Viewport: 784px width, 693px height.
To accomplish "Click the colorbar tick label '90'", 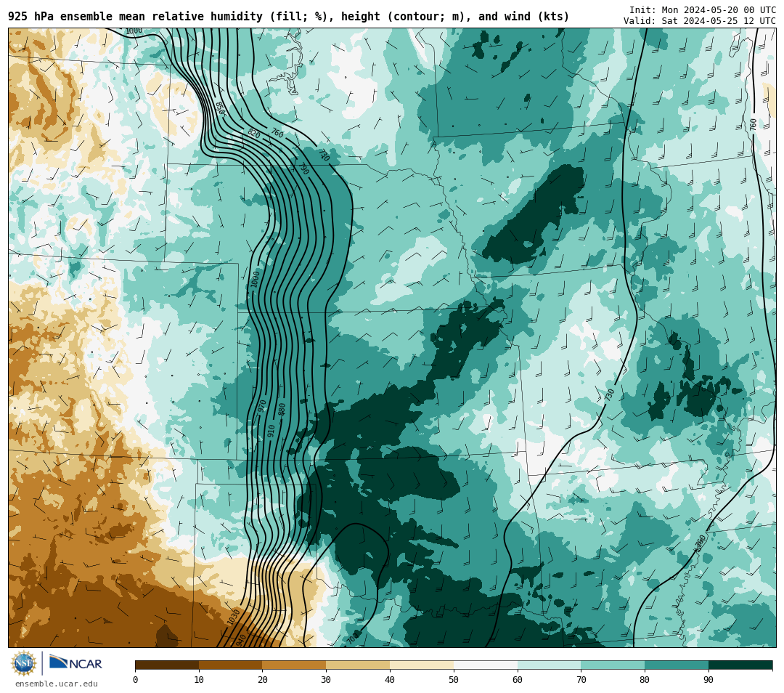I will [709, 679].
